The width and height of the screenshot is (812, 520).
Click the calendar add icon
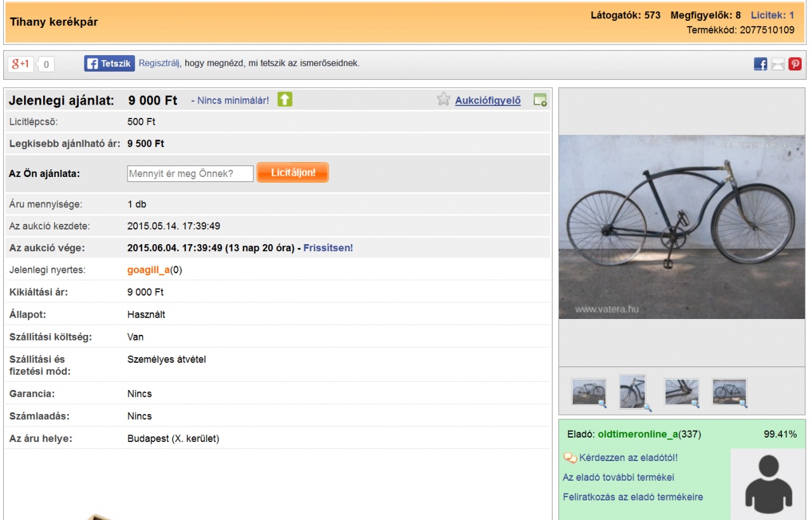[540, 100]
